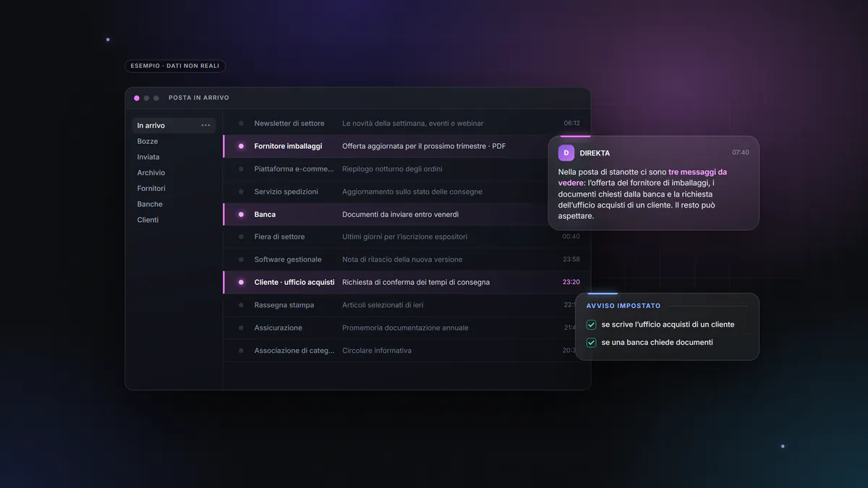This screenshot has width=868, height=488.
Task: Open the "Circolare informativa" message
Action: pyautogui.click(x=407, y=351)
